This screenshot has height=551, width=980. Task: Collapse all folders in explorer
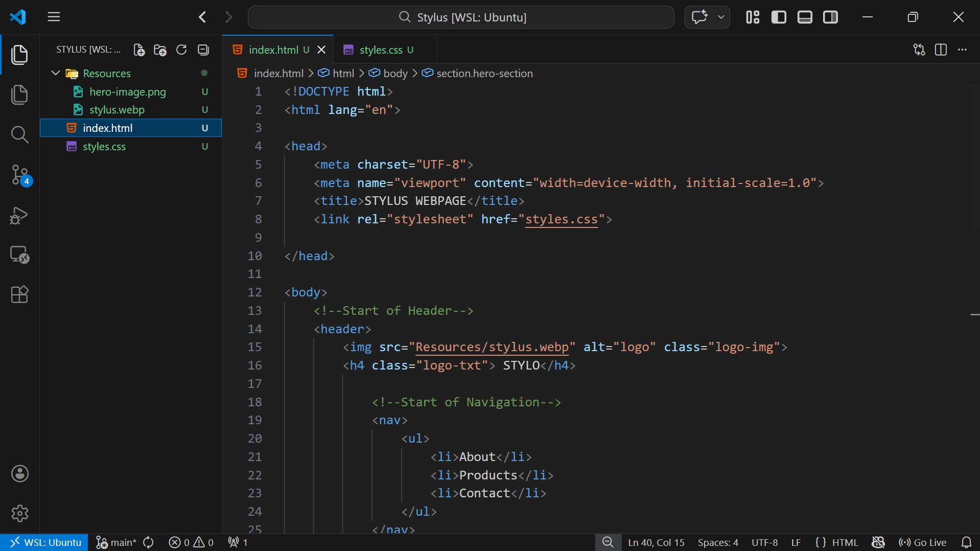203,50
